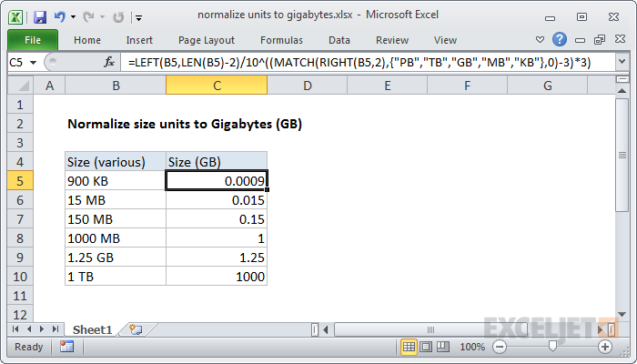Open Excel Help question mark
The image size is (637, 364).
(560, 39)
